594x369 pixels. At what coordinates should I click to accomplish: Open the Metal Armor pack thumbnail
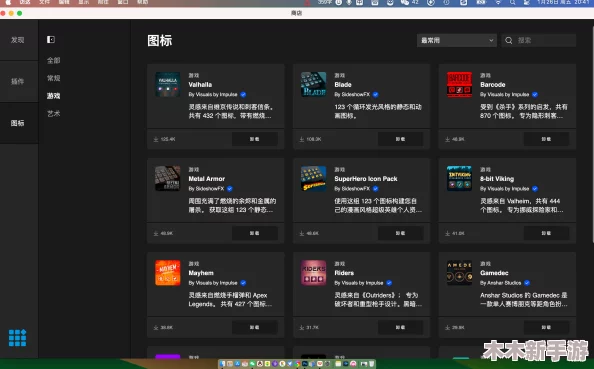[167, 178]
